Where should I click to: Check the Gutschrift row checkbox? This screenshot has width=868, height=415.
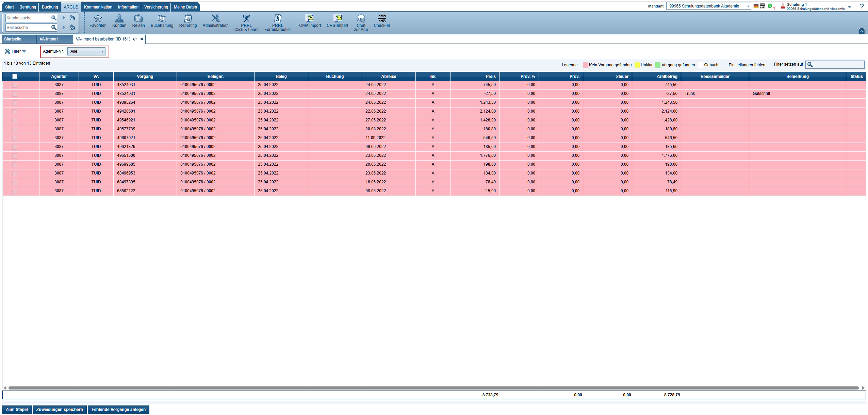pyautogui.click(x=15, y=94)
